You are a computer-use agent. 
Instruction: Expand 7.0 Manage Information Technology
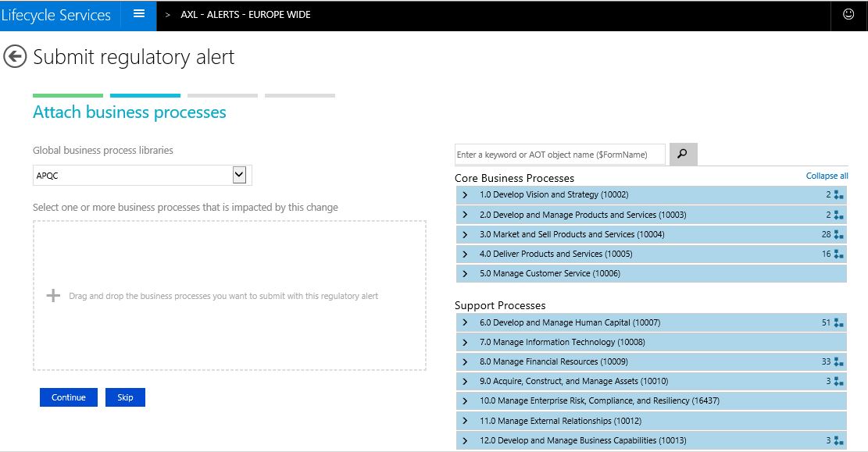(465, 341)
